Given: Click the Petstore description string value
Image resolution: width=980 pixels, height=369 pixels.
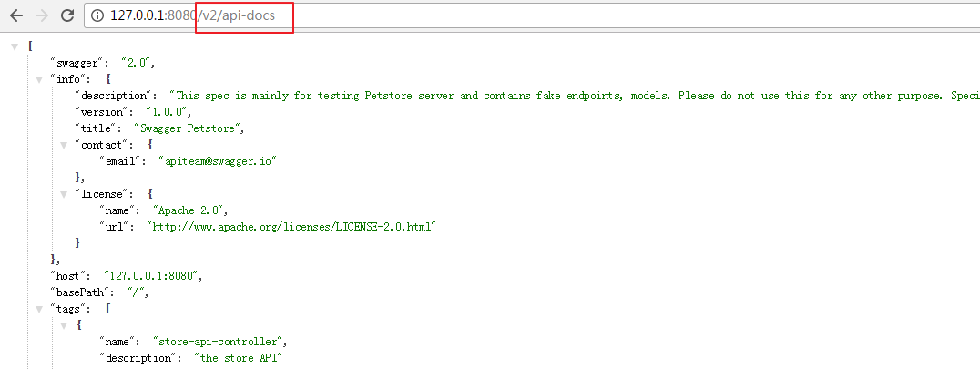Looking at the screenshot, I should coord(574,96).
